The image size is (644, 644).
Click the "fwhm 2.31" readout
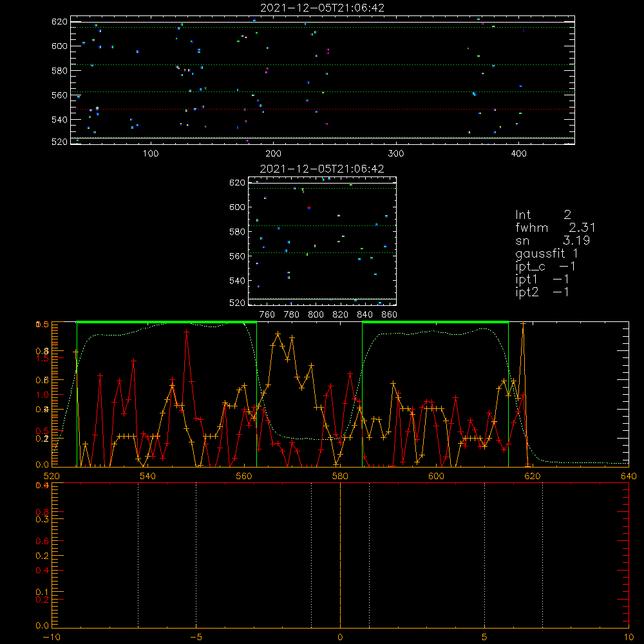click(x=555, y=227)
